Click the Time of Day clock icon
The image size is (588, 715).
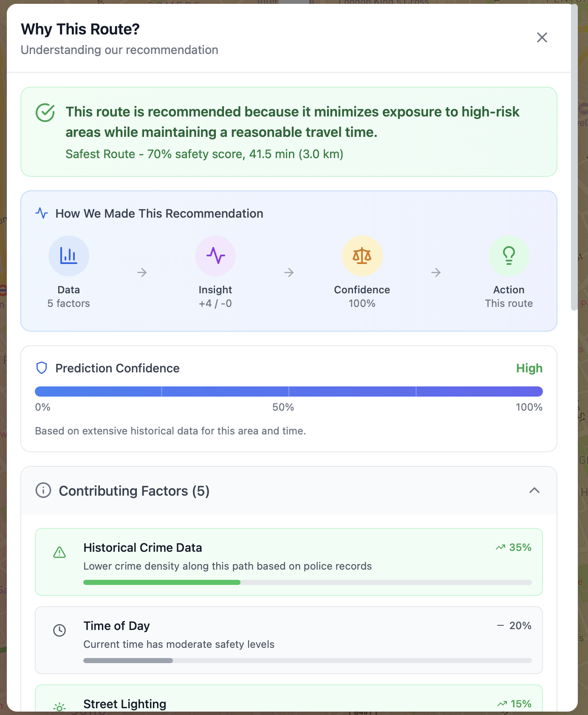click(x=59, y=630)
